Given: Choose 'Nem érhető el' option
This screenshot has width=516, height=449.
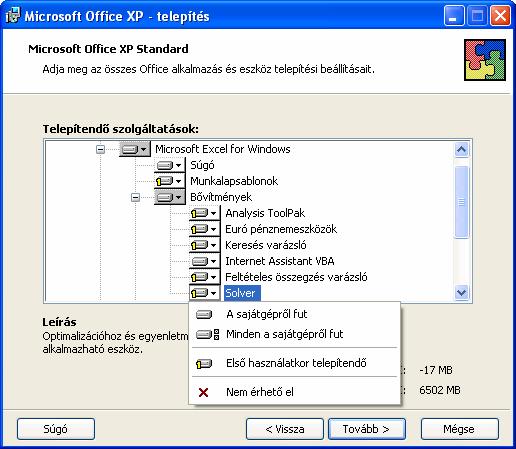Looking at the screenshot, I should 294,392.
